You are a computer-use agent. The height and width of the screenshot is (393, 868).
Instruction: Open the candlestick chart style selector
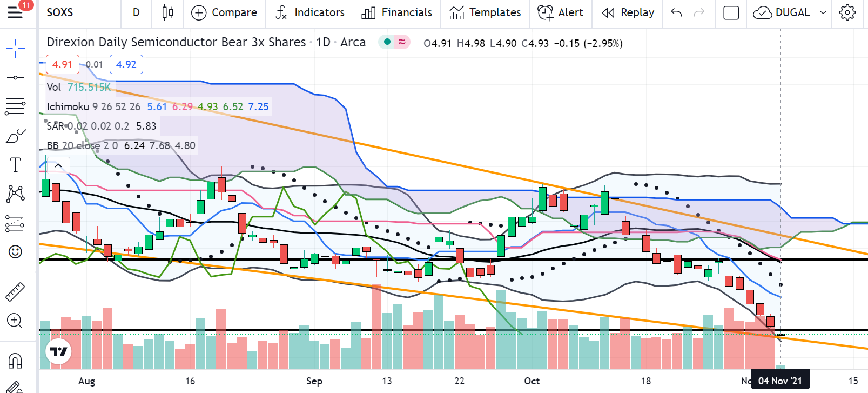tap(167, 12)
